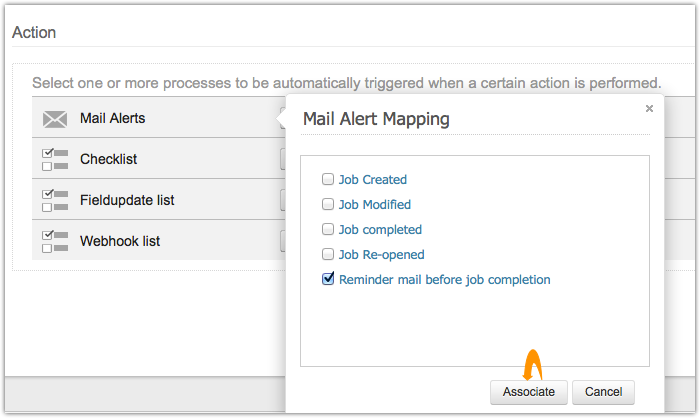Screen dimensions: 700x418
Task: Select the Fieldupdate list row label
Action: pyautogui.click(x=127, y=200)
